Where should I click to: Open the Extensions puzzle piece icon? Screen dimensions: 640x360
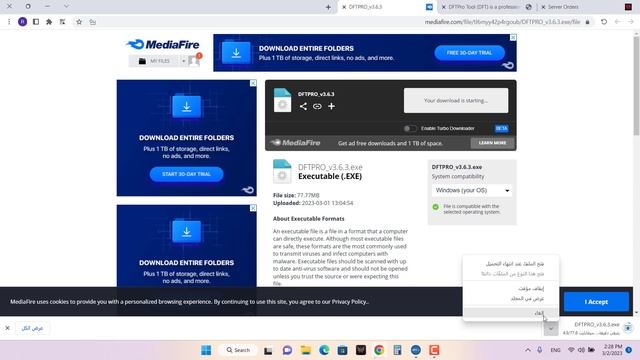[49, 22]
